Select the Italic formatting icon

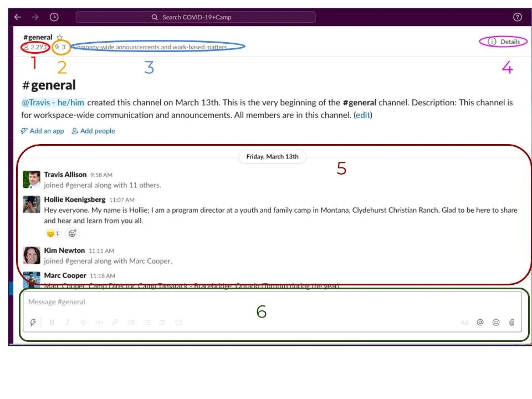67,322
